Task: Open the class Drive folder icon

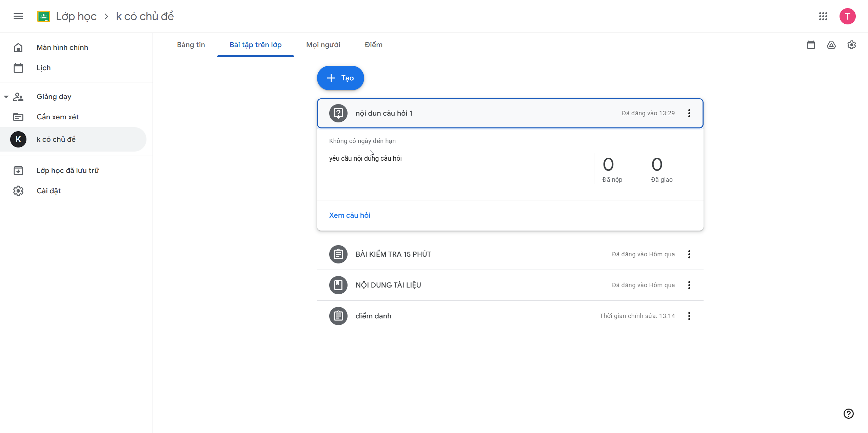Action: 831,45
